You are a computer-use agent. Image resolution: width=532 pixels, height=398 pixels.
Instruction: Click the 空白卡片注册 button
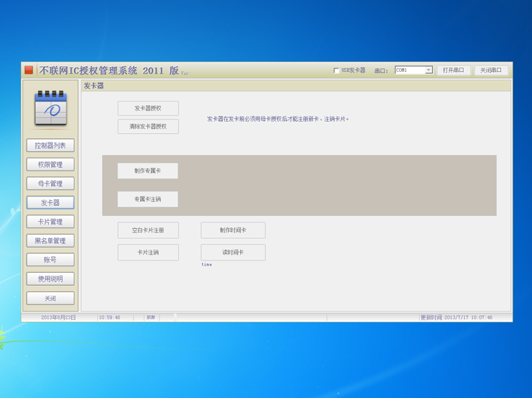pyautogui.click(x=148, y=230)
